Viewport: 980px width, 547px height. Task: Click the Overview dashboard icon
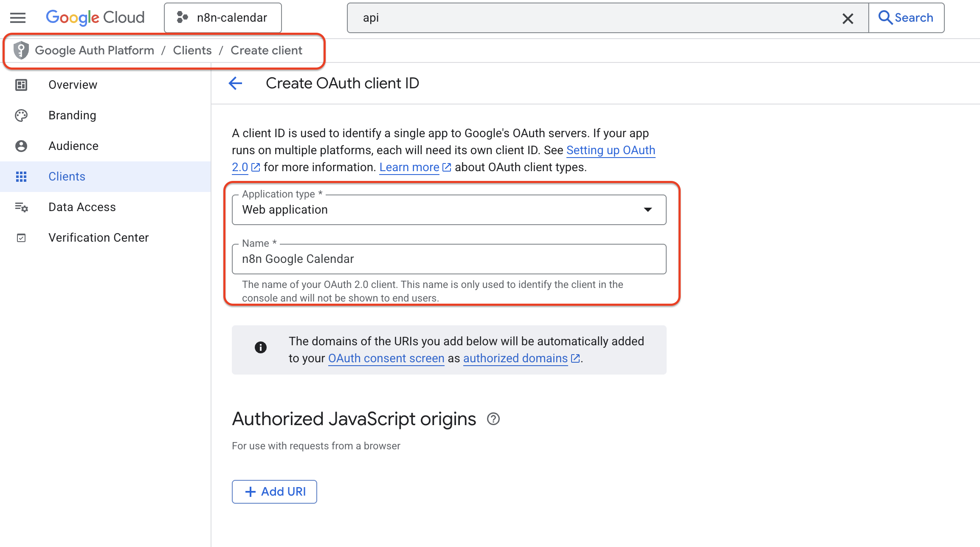[21, 85]
